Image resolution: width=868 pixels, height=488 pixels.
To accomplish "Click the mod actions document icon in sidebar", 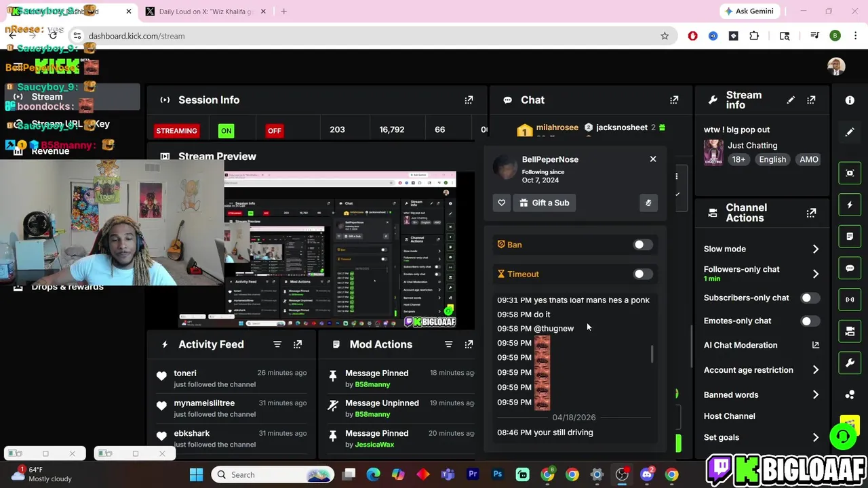I will pos(850,237).
